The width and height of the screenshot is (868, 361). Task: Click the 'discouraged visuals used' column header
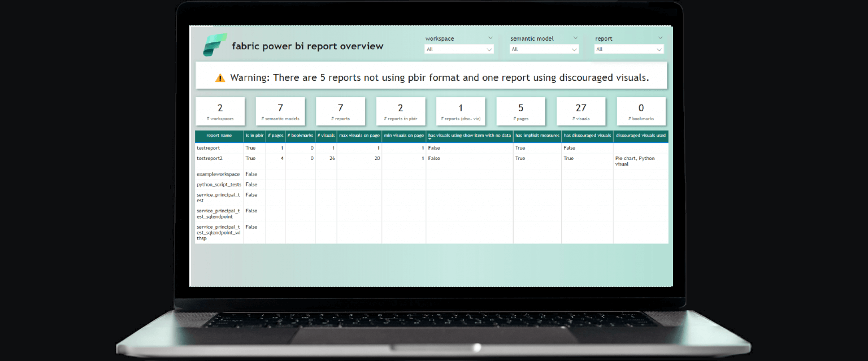tap(640, 136)
